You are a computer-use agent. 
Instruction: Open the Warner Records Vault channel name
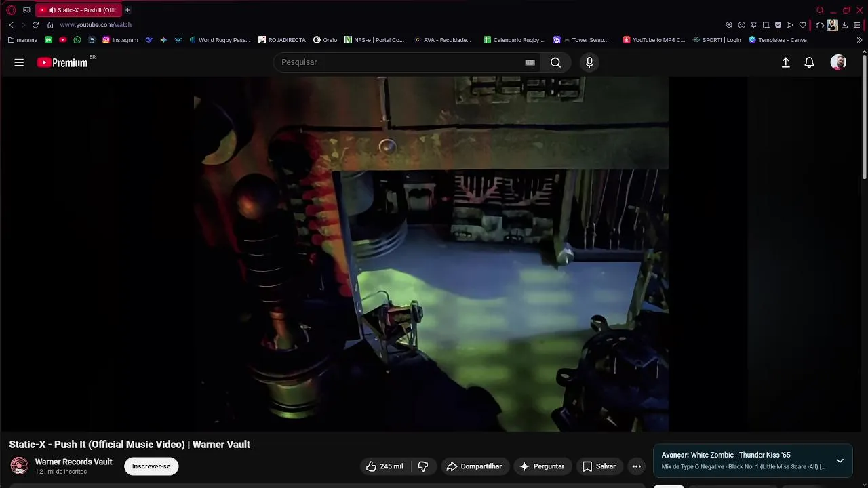pos(73,462)
